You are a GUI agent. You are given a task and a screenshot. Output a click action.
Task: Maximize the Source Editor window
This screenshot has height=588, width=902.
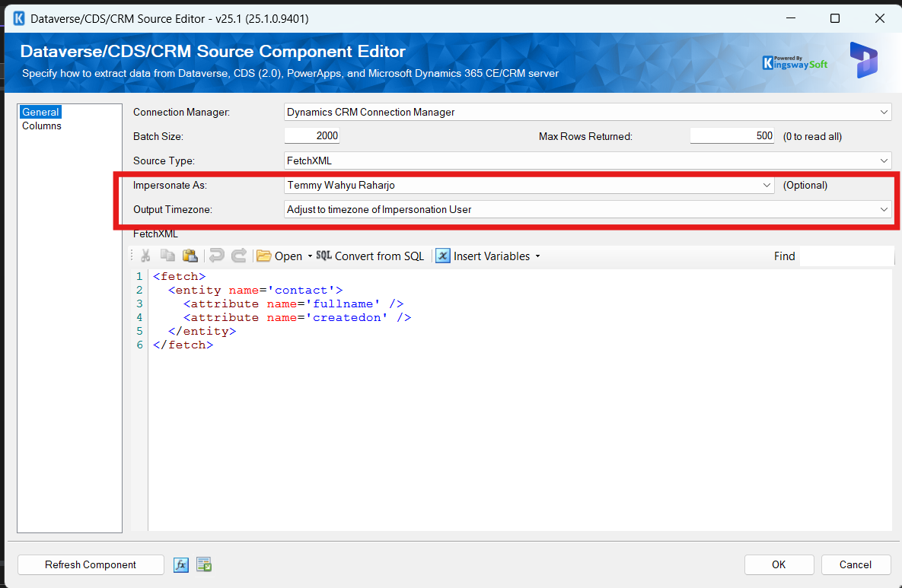(x=835, y=18)
